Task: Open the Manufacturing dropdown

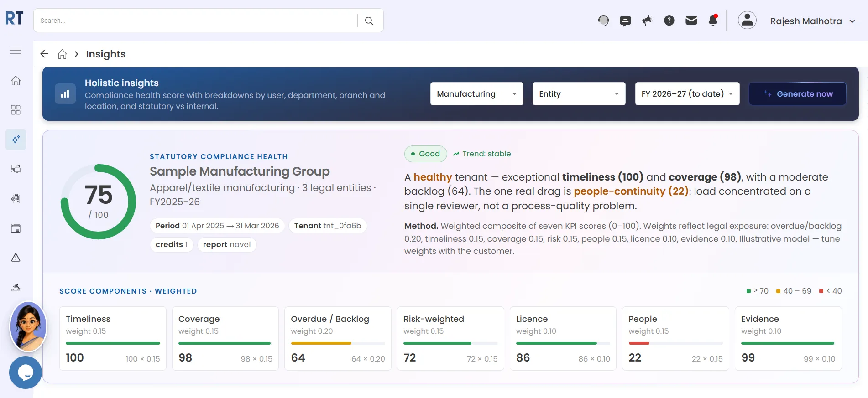Action: (x=476, y=94)
